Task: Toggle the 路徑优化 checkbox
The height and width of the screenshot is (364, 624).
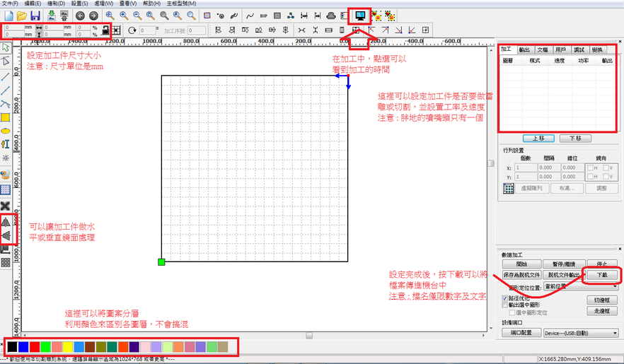Action: (505, 298)
